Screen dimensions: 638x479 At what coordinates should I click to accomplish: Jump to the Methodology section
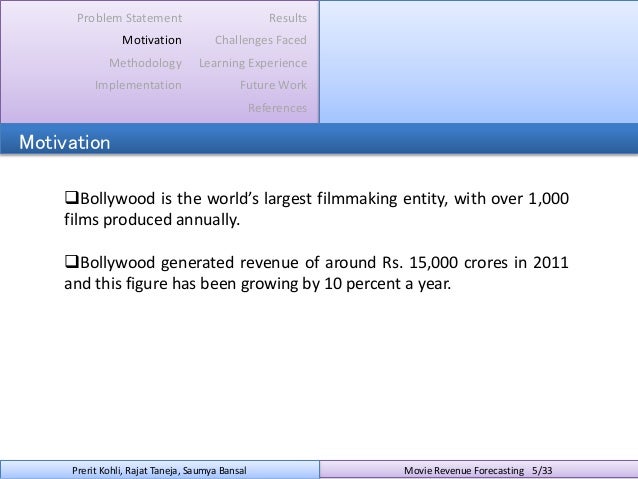[145, 63]
